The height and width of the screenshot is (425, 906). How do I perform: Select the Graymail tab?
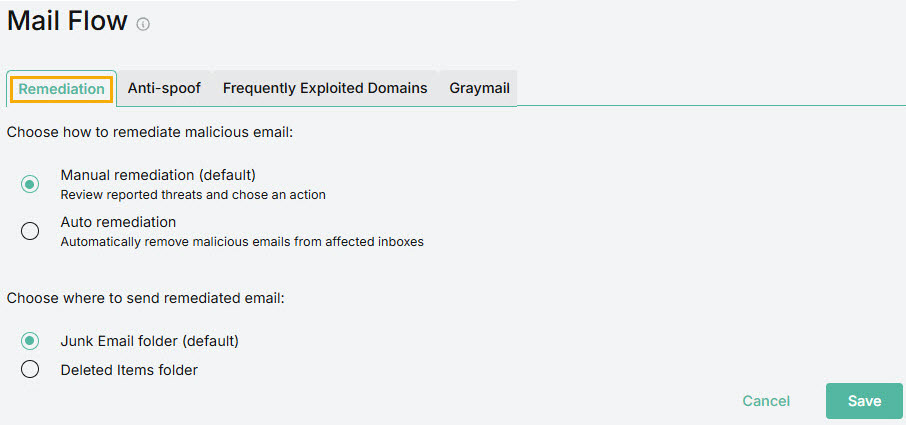(479, 88)
